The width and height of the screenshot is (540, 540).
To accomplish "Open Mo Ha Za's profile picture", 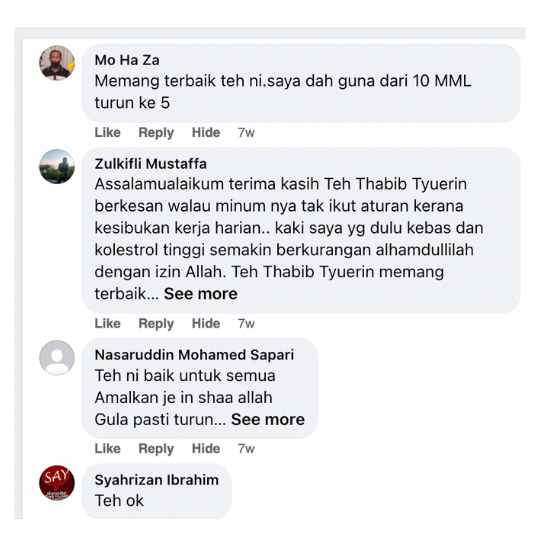I will pos(57,63).
